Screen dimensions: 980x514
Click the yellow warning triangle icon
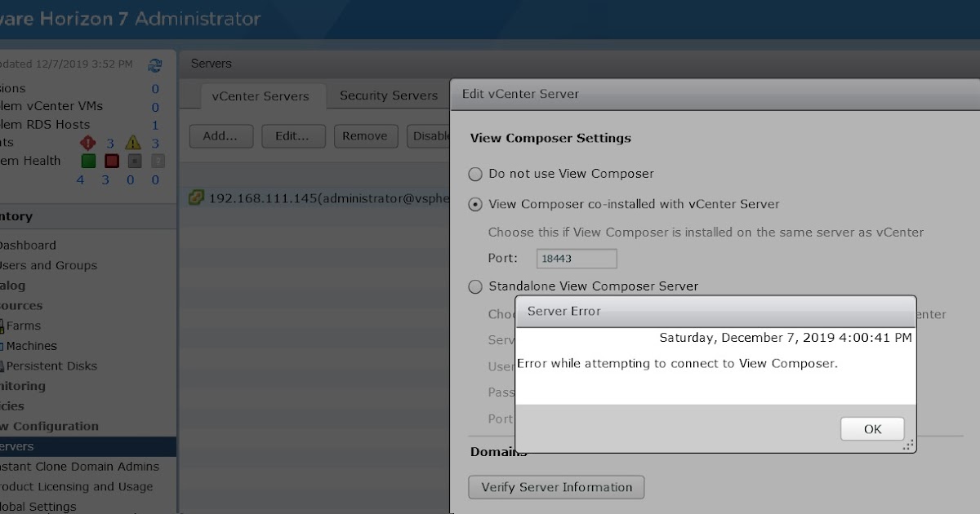point(131,143)
